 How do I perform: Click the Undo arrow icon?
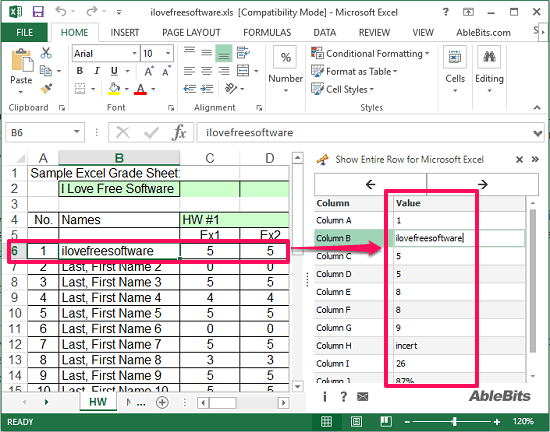tap(61, 12)
